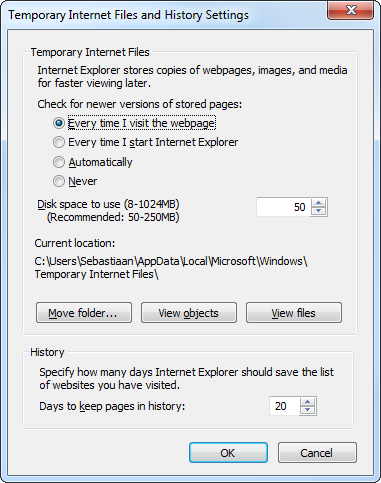Viewport: 381px width, 483px height.
Task: Open the Move folder dialog
Action: tap(84, 313)
